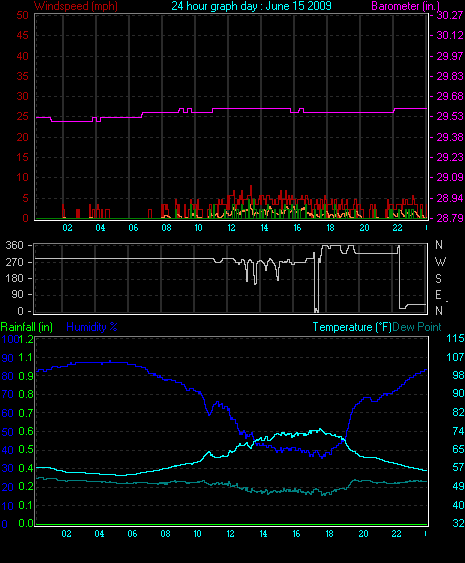Screen dimensions: 465x563
Task: Click the green 0.5 rainfall scale value
Action: tap(25, 450)
